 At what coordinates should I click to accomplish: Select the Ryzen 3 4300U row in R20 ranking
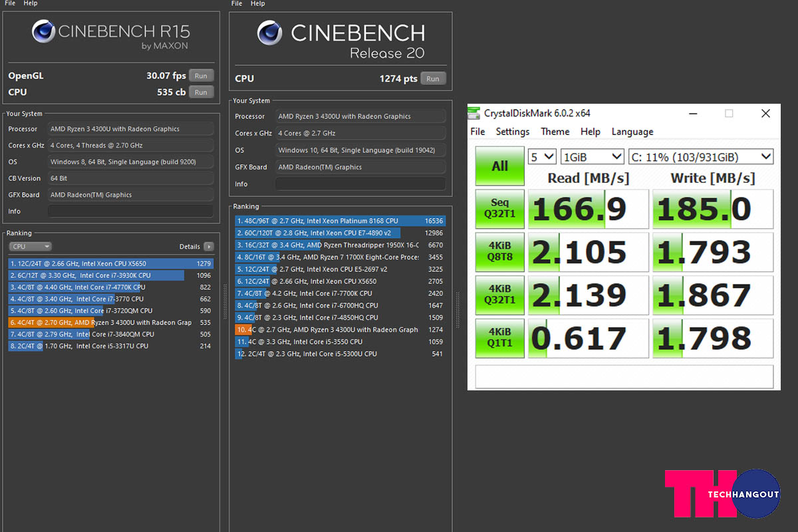[x=340, y=329]
